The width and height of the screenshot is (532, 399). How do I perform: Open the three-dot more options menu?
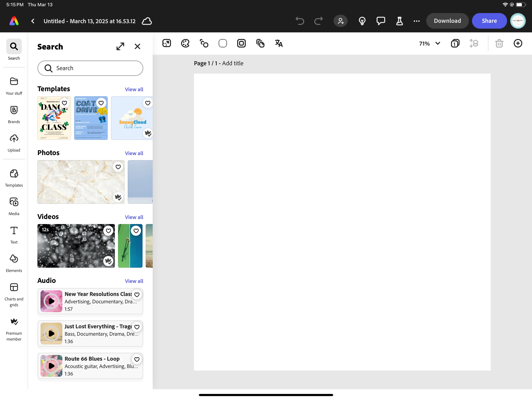pyautogui.click(x=417, y=21)
